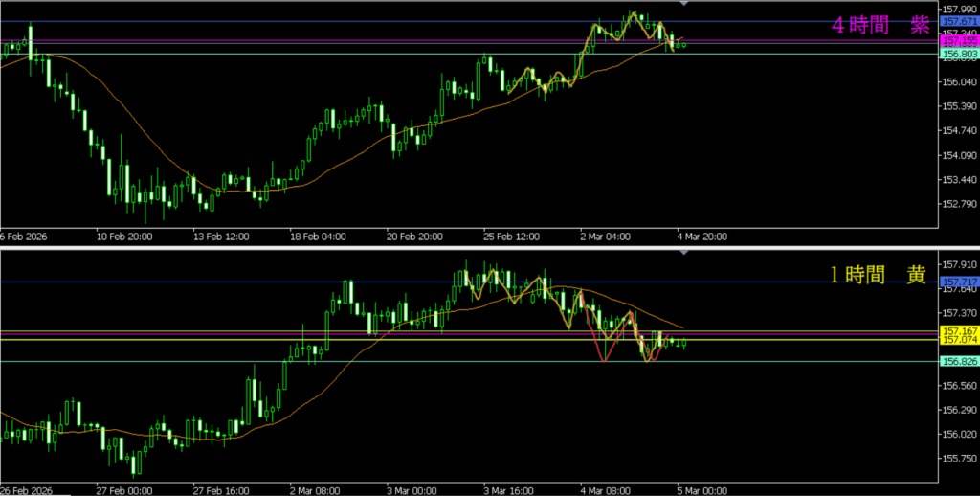Click chart shift triangle on 4-hour chart
Image resolution: width=980 pixels, height=496 pixels.
(x=683, y=5)
